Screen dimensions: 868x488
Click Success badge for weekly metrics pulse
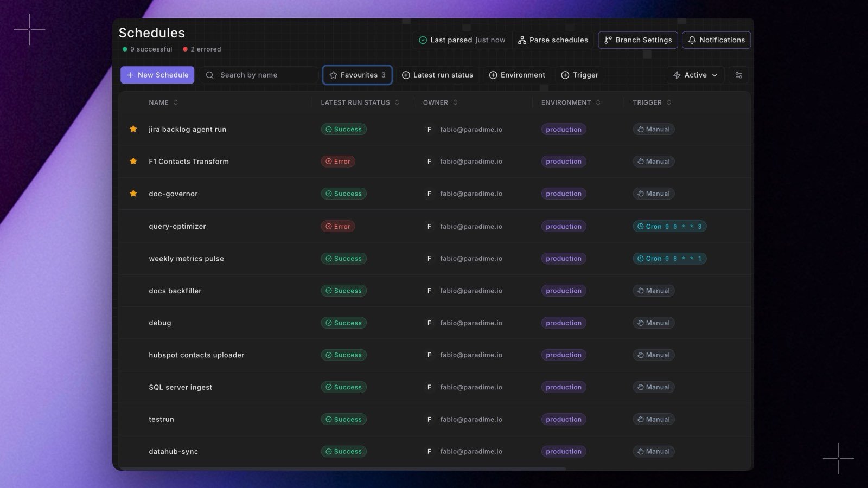point(343,259)
